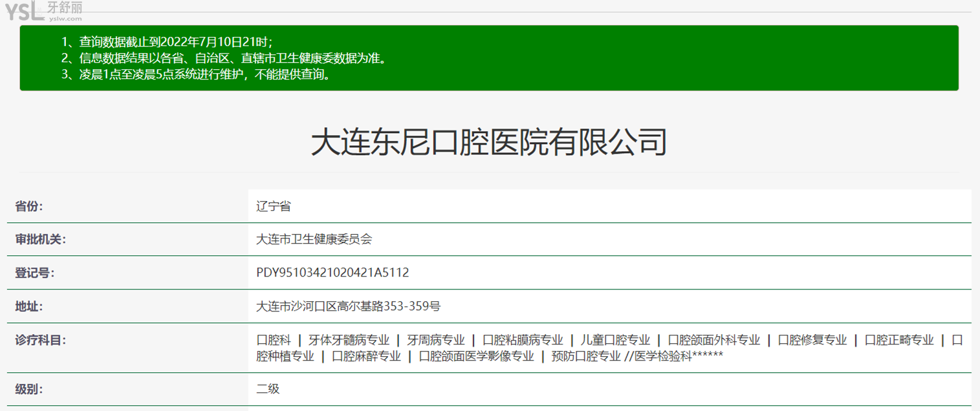This screenshot has height=411, width=980.
Task: Click the address 大连市沙河口区高尔基路353-359号
Action: click(349, 306)
